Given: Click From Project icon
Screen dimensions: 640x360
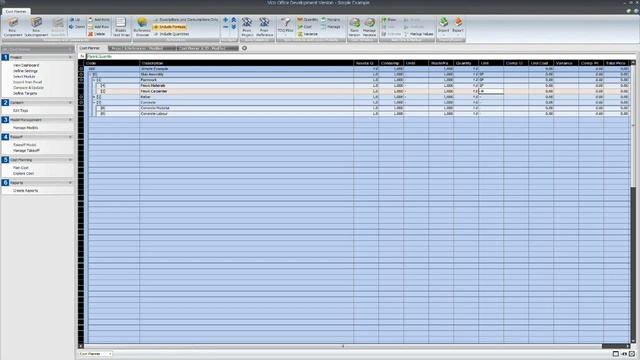Looking at the screenshot, I should click(x=247, y=27).
